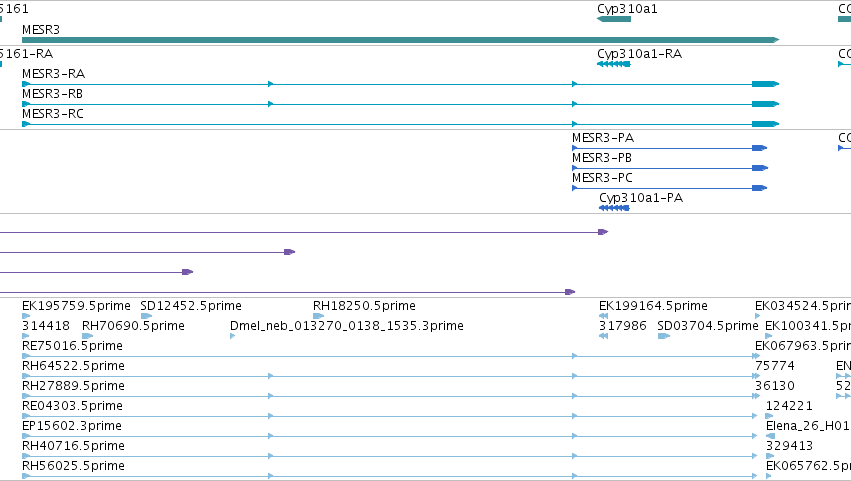Select the RH27889.5prime alignment
The image size is (851, 481).
[391, 396]
